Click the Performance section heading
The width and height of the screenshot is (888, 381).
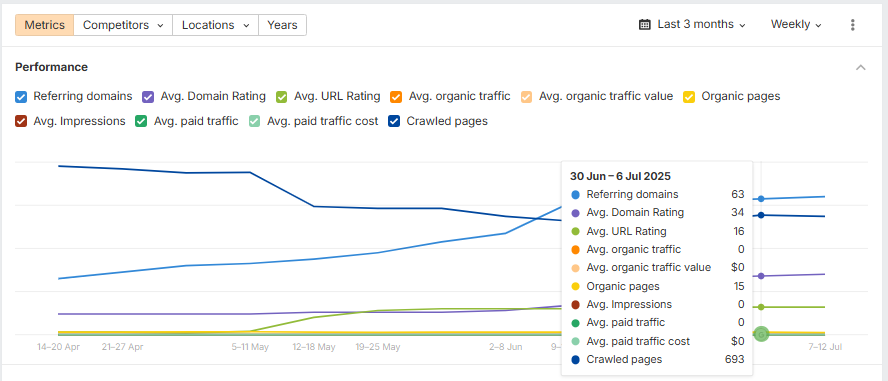point(52,67)
